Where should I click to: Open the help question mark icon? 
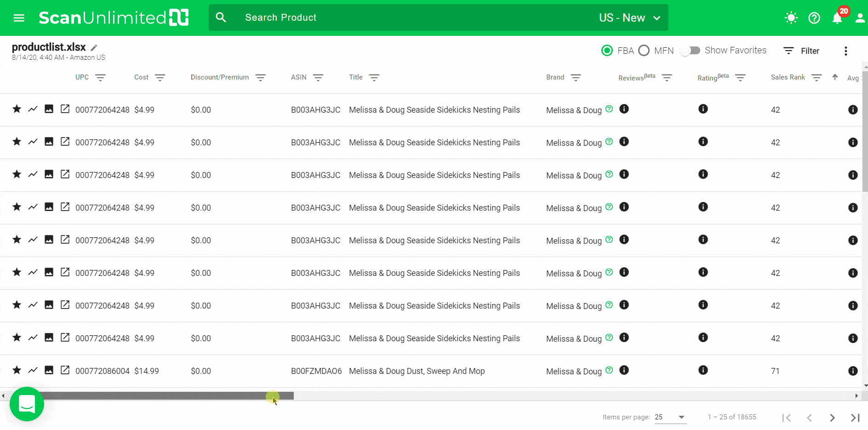[x=814, y=18]
